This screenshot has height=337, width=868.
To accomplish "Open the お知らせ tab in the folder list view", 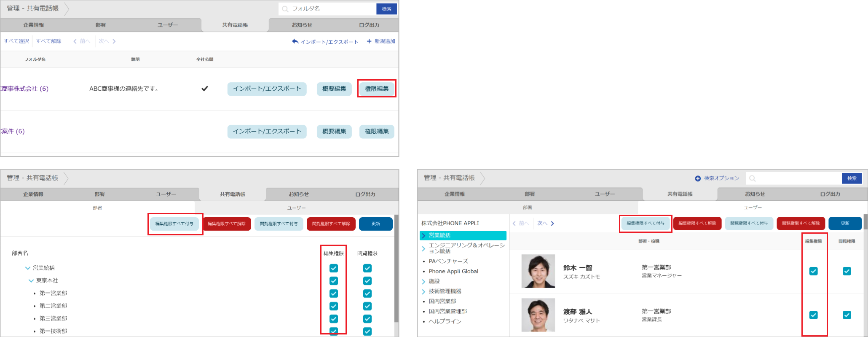I will click(x=302, y=25).
